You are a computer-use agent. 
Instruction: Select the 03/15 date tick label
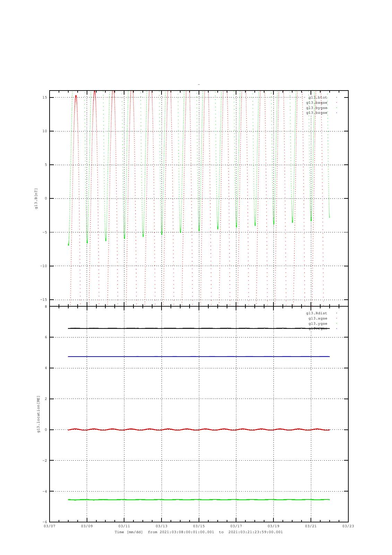[x=199, y=526]
